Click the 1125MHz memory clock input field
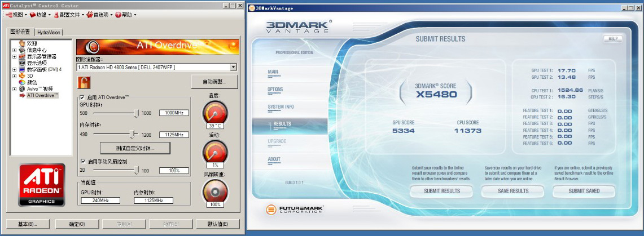The height and width of the screenshot is (236, 644). click(174, 135)
